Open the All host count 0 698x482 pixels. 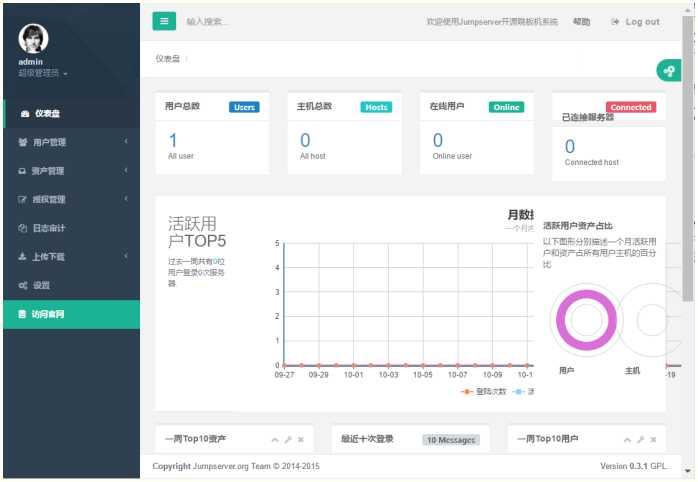[305, 141]
